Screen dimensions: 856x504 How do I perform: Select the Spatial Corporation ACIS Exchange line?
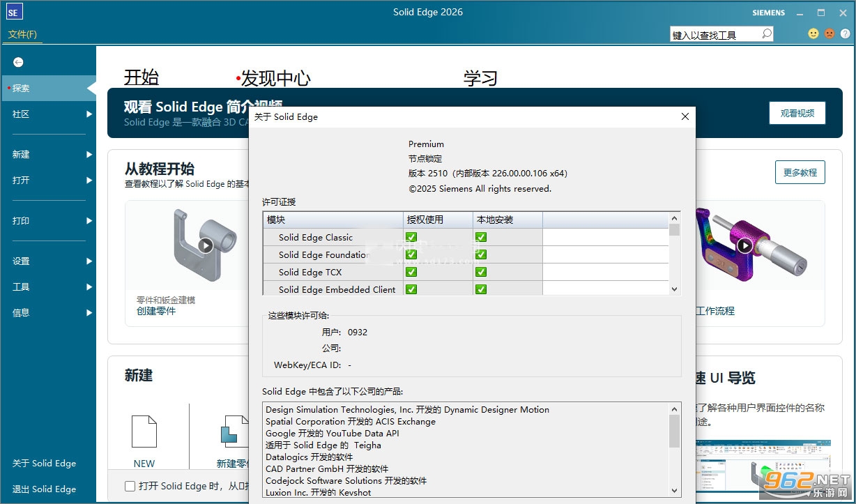coord(351,421)
